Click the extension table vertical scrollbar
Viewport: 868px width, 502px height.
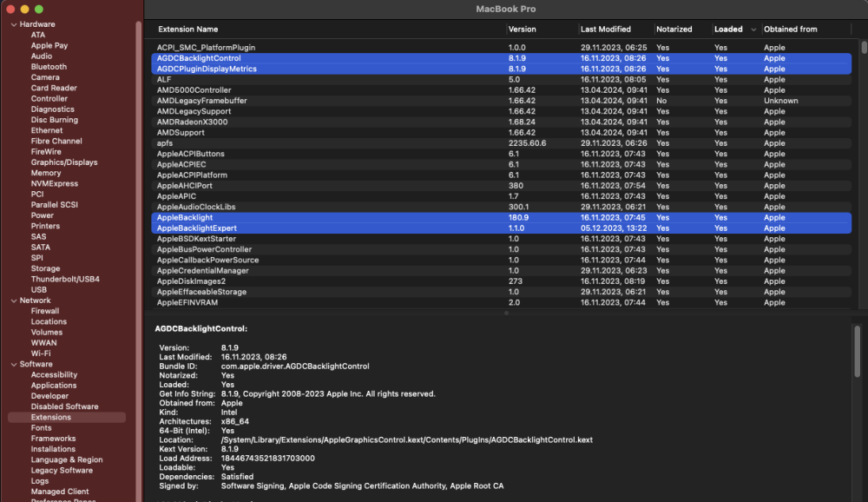[864, 47]
